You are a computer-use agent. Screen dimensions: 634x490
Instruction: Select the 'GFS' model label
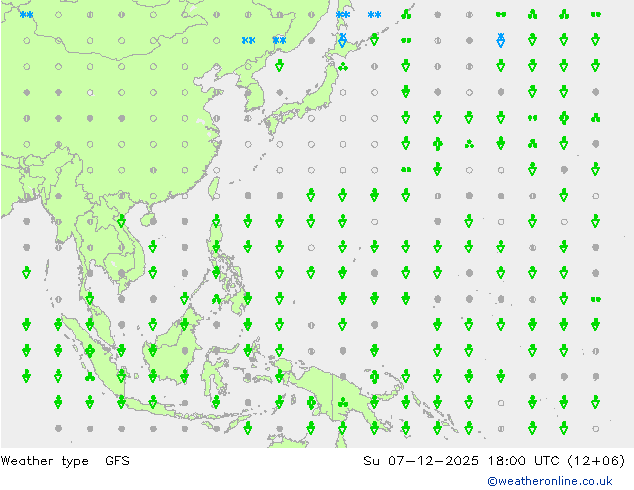coord(117,460)
